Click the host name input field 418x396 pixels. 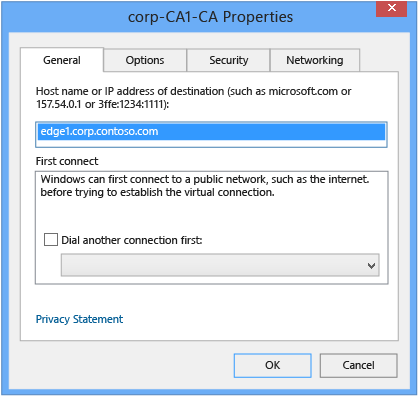click(211, 134)
